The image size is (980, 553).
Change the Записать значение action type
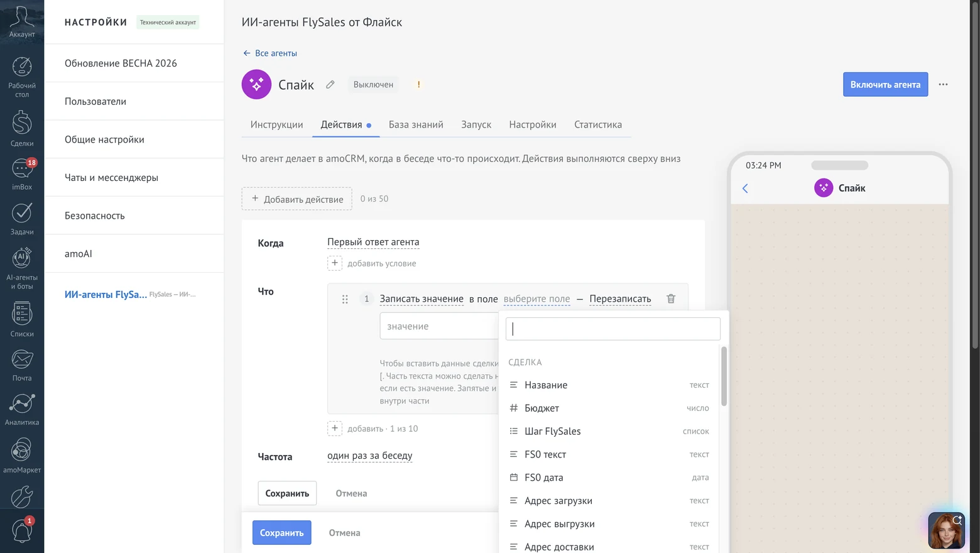[422, 299]
